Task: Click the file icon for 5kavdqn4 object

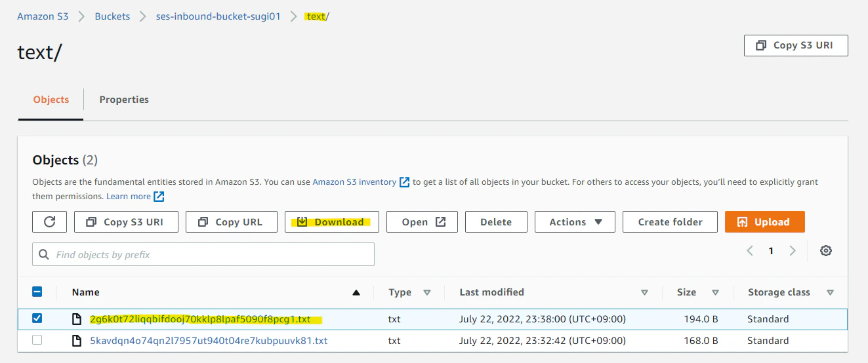Action: tap(77, 341)
